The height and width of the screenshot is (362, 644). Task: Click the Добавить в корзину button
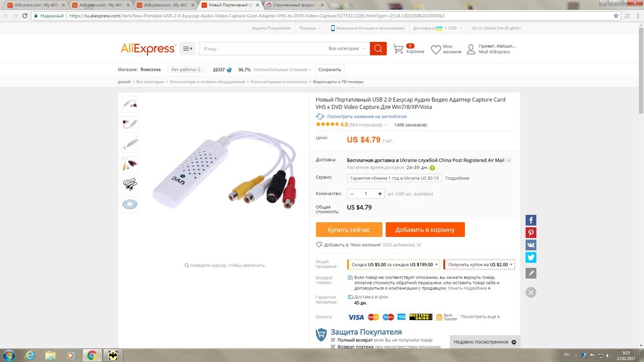tap(424, 230)
